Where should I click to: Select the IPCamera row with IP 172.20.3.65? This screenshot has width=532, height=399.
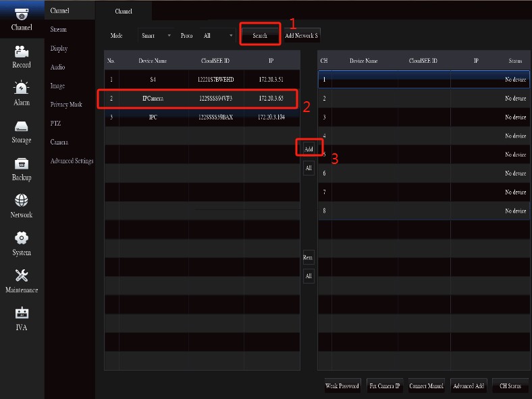coord(202,99)
